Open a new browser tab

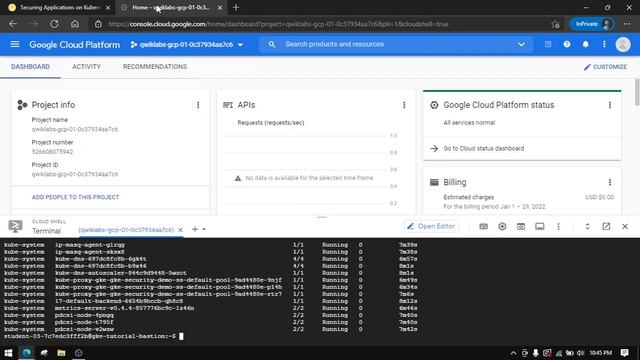pyautogui.click(x=236, y=7)
